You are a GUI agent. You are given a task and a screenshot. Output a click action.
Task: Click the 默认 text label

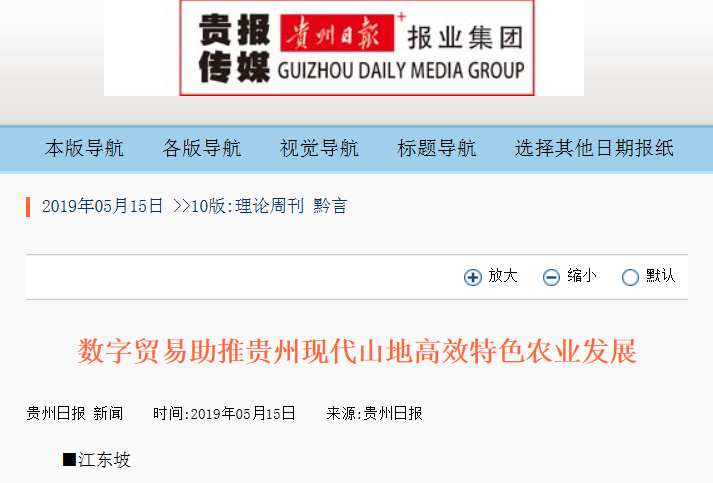[x=661, y=276]
